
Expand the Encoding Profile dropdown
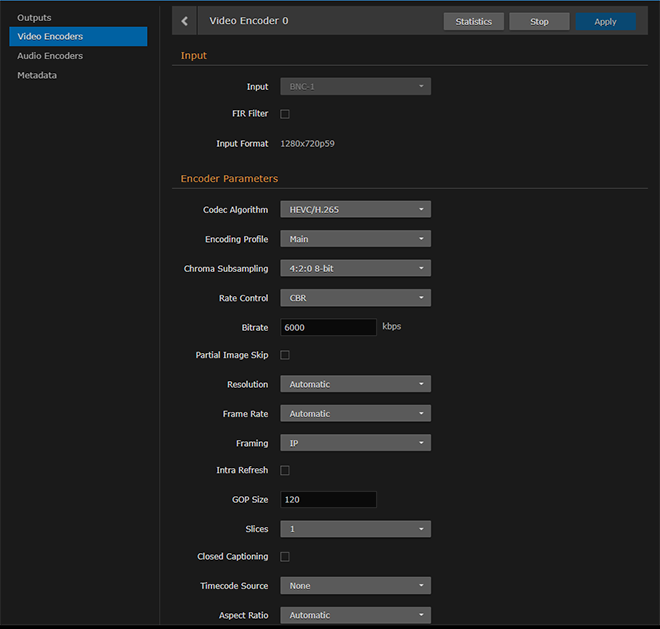[x=355, y=239]
